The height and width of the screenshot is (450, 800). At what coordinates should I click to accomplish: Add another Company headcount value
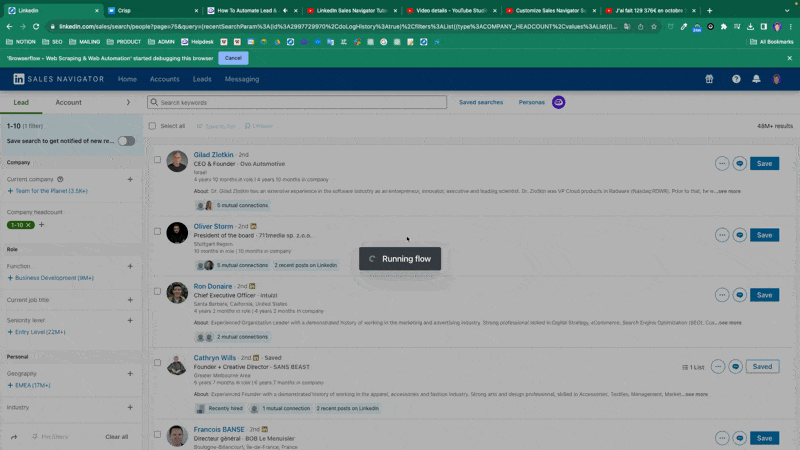[x=41, y=224]
